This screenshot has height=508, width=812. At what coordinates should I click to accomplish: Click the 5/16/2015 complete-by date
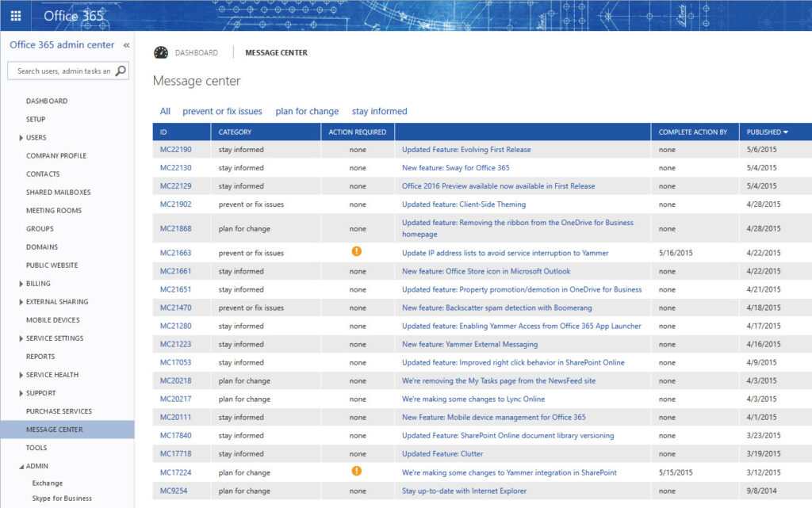pos(676,253)
